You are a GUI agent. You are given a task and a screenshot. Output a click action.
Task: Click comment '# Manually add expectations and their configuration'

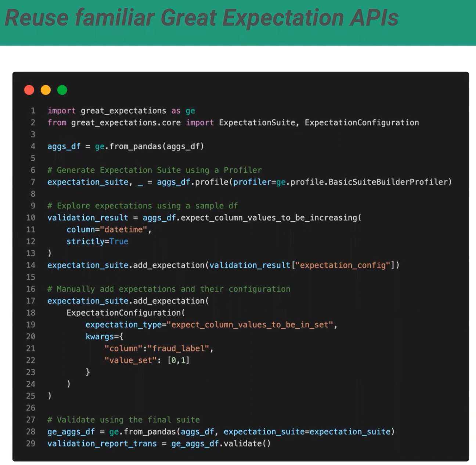(x=169, y=289)
